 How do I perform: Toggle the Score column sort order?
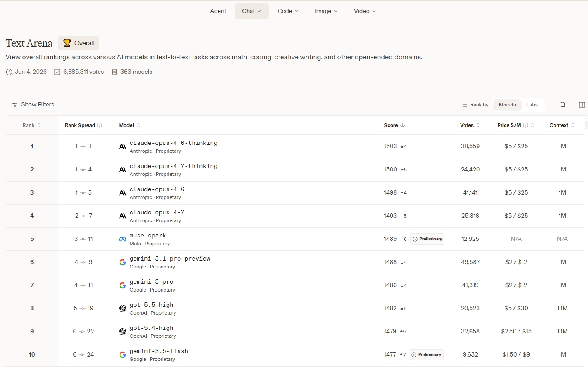coord(394,125)
